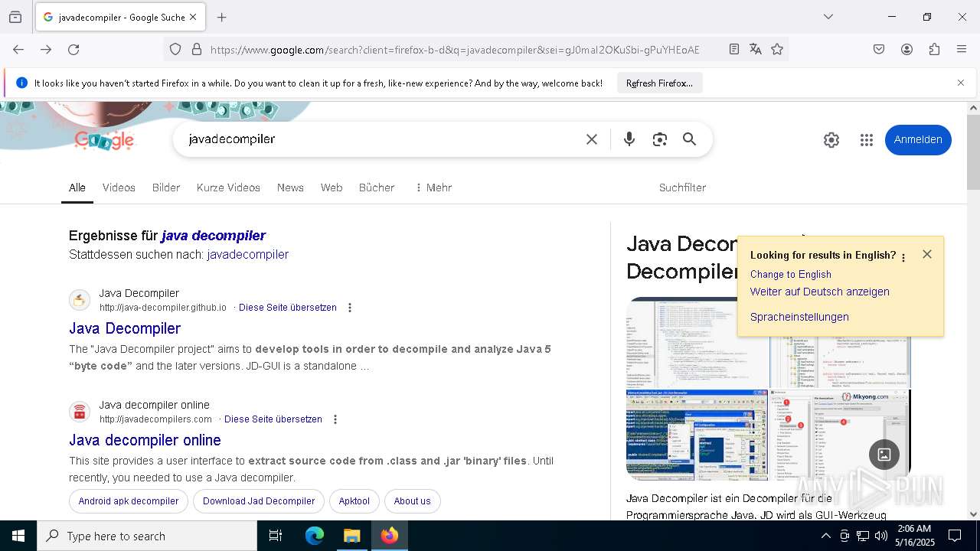Switch to Bilder tab
Image resolution: width=980 pixels, height=551 pixels.
tap(166, 187)
